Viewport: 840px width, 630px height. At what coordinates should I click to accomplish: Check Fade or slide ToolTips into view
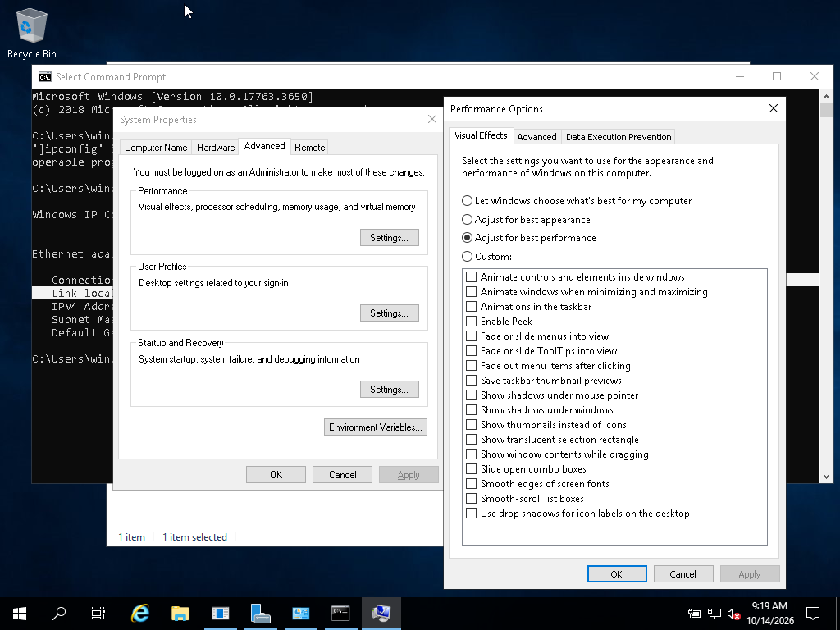tap(472, 351)
